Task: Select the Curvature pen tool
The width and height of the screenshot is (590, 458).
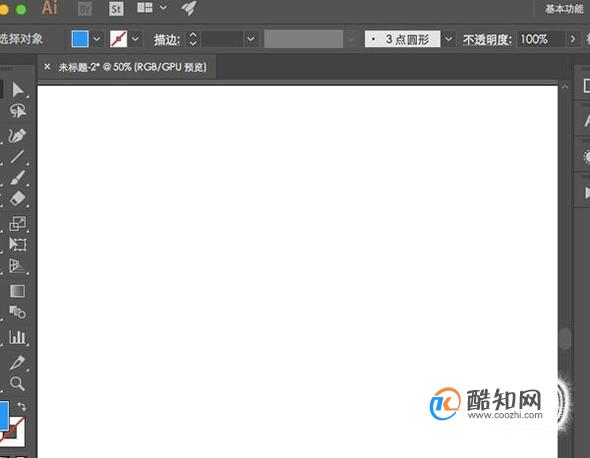Action: (x=17, y=135)
